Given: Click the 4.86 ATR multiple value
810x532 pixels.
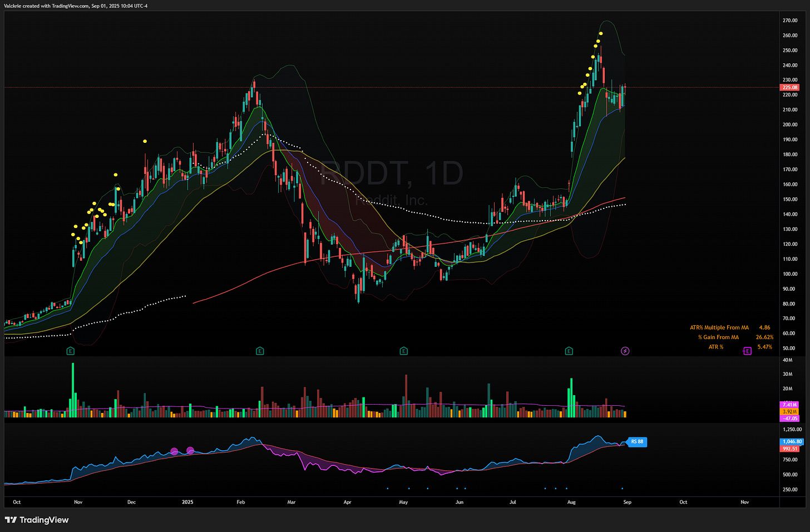Looking at the screenshot, I should pyautogui.click(x=764, y=327).
